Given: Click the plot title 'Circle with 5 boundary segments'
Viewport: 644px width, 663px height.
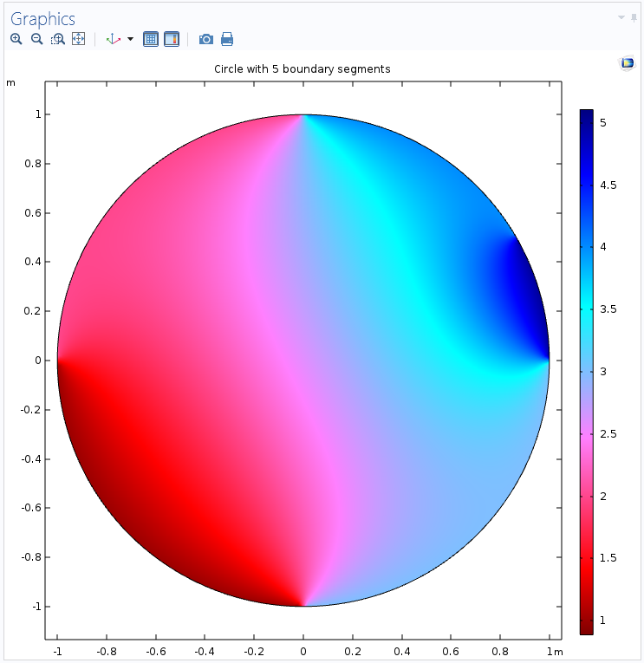Looking at the screenshot, I should coord(302,68).
